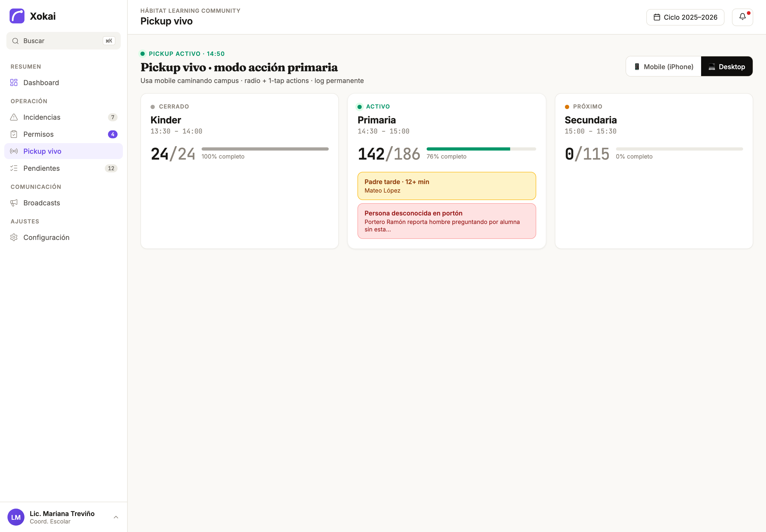Click the Pickup vivo · modo acción primaria heading
766x532 pixels.
click(x=239, y=67)
